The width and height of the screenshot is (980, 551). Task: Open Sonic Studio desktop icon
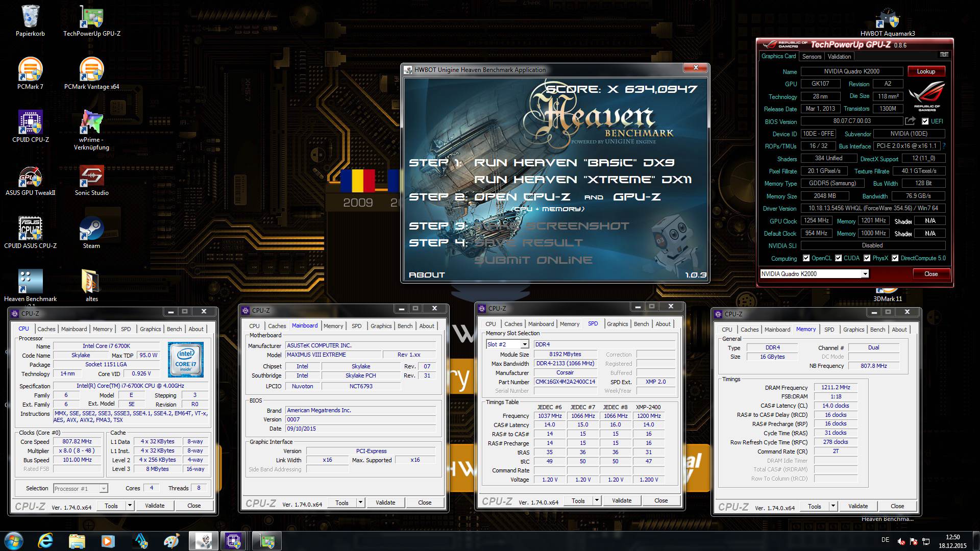[x=92, y=179]
